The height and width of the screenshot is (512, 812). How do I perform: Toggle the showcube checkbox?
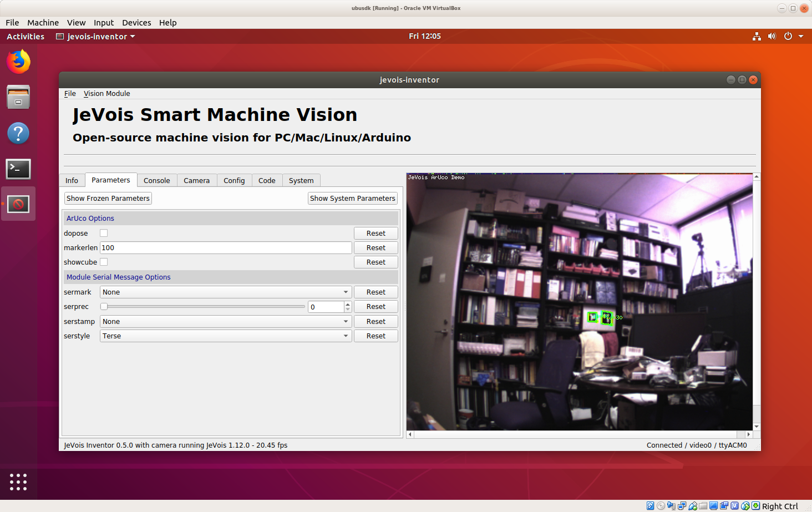click(x=104, y=262)
